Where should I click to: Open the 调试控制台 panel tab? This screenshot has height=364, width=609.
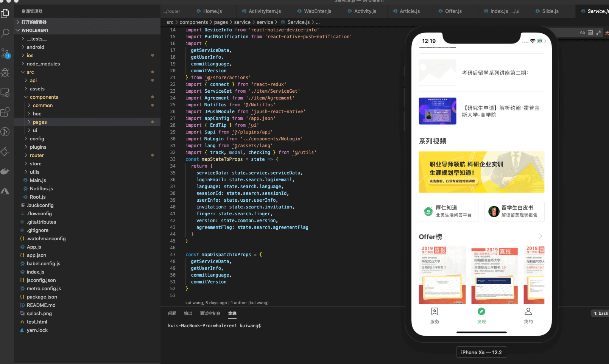(x=210, y=313)
